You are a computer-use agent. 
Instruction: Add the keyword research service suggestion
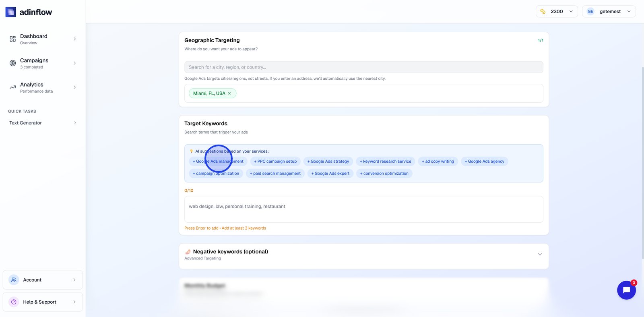(x=386, y=162)
